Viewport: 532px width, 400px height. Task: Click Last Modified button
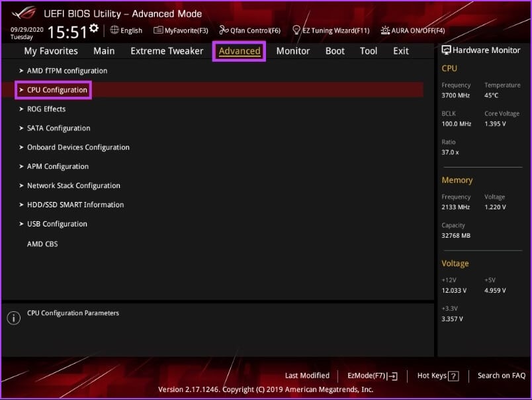pyautogui.click(x=307, y=375)
